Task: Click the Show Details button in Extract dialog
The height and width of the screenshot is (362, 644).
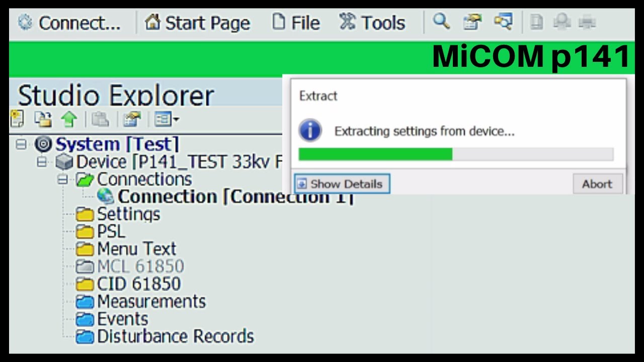Action: [342, 184]
